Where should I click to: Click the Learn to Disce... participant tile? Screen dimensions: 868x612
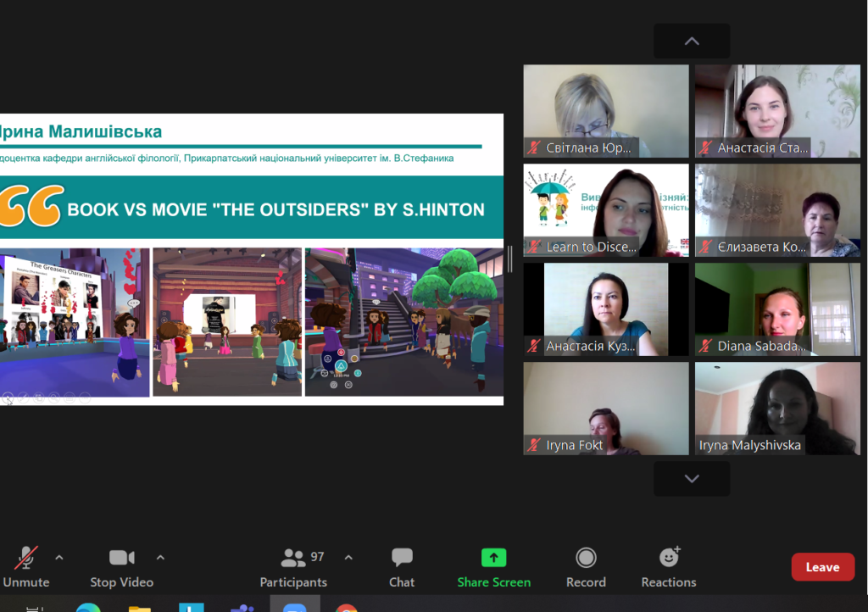[606, 210]
